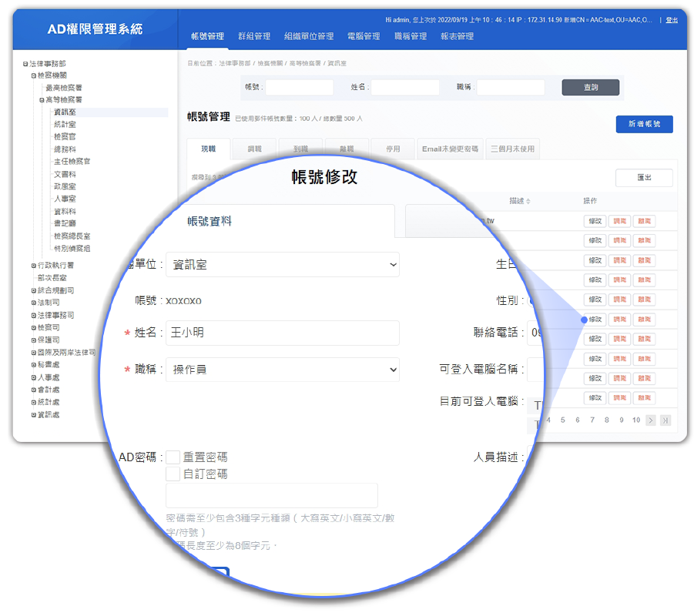The height and width of the screenshot is (616, 694).
Task: Expand the 綜合規劃司 tree node
Action: [34, 291]
